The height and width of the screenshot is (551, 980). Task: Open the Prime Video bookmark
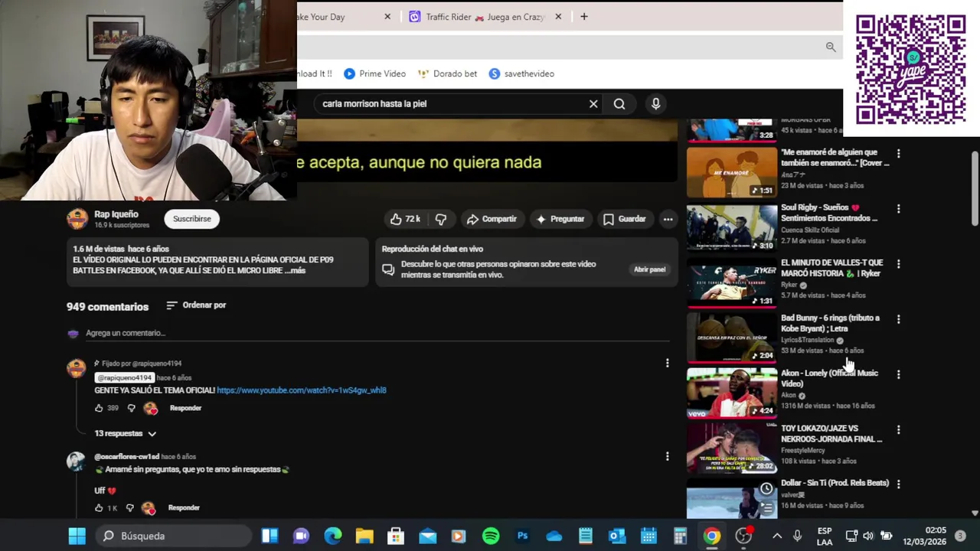(374, 74)
